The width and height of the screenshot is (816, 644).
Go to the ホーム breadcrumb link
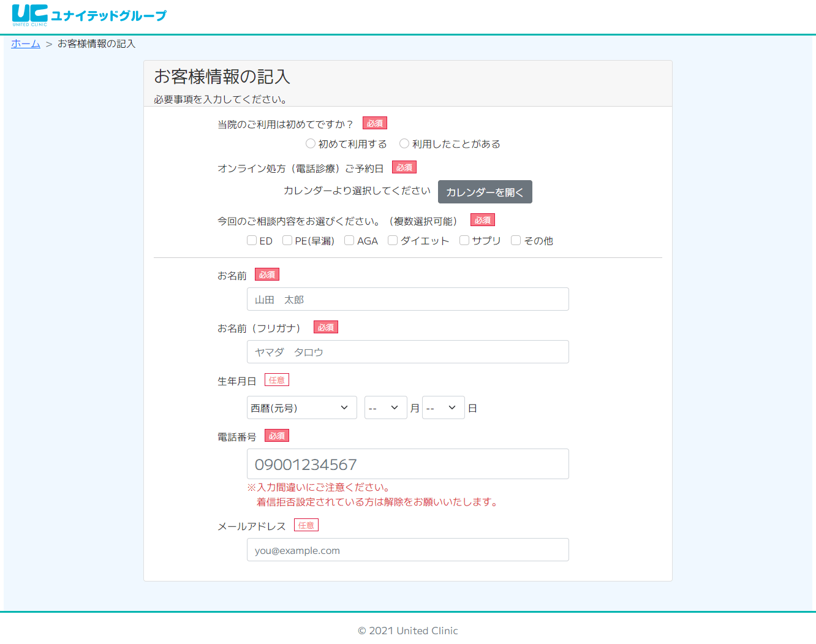26,44
